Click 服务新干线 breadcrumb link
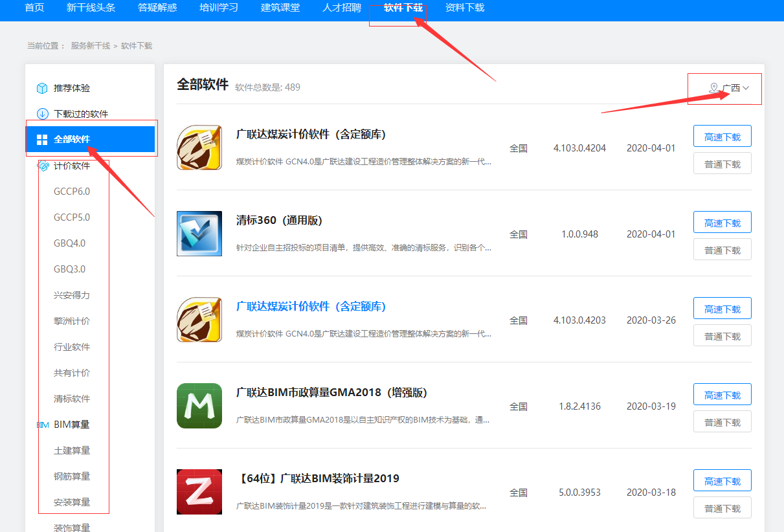784x532 pixels. (x=91, y=46)
